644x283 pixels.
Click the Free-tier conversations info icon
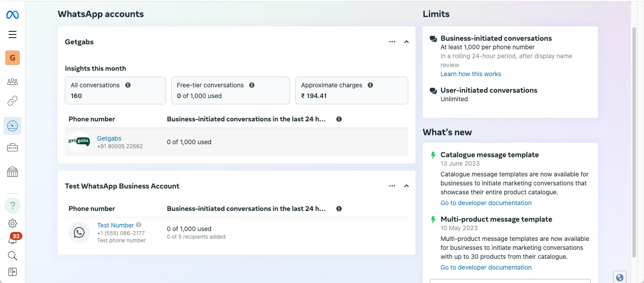tap(252, 85)
